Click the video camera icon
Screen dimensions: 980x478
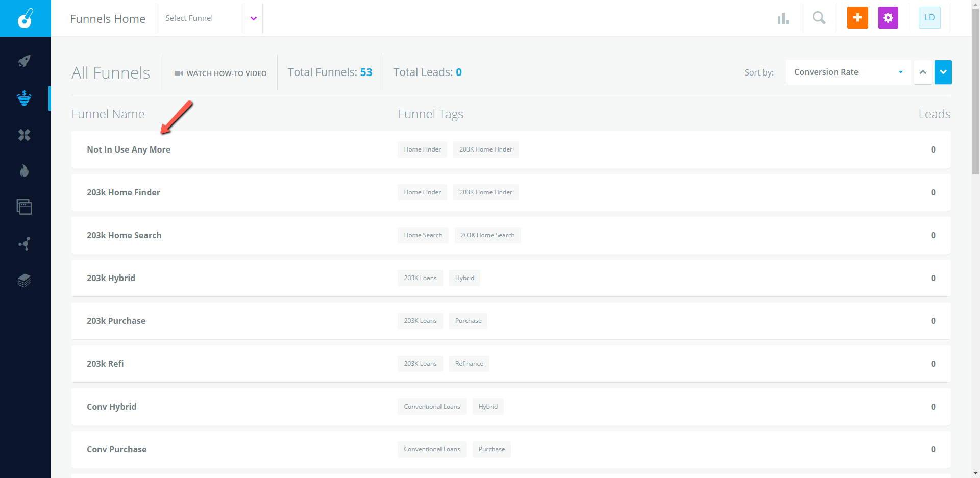(x=179, y=73)
